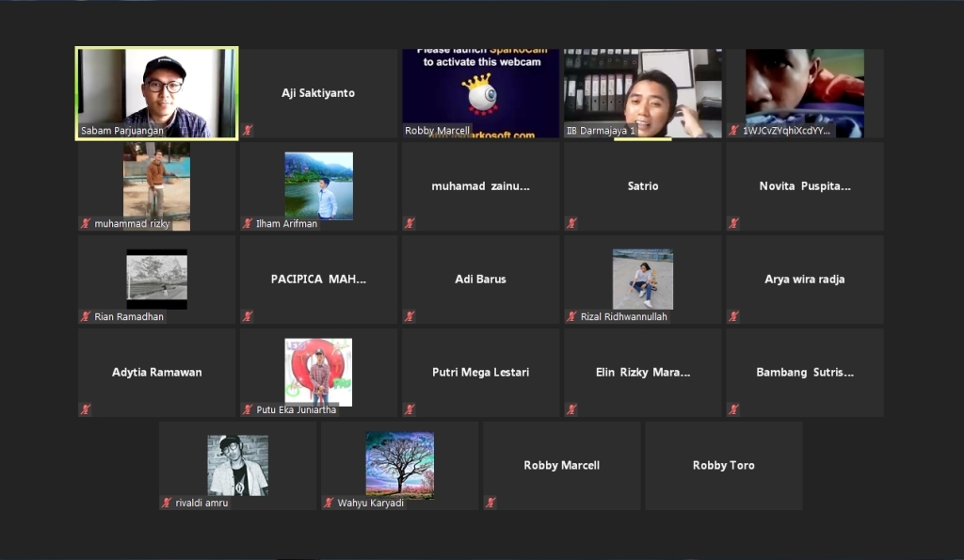Screen dimensions: 964x560
Task: Click muted mic icon on Adytia Ramawan tile
Action: coord(86,409)
